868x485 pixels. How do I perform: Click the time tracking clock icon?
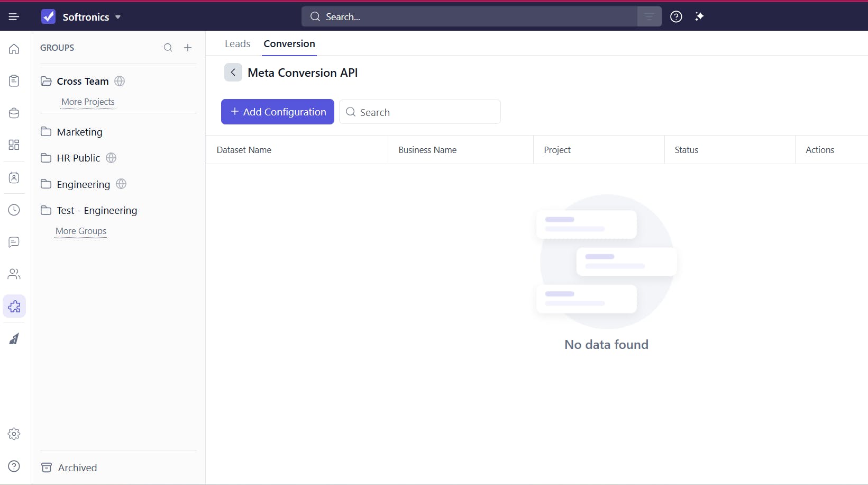pos(14,210)
